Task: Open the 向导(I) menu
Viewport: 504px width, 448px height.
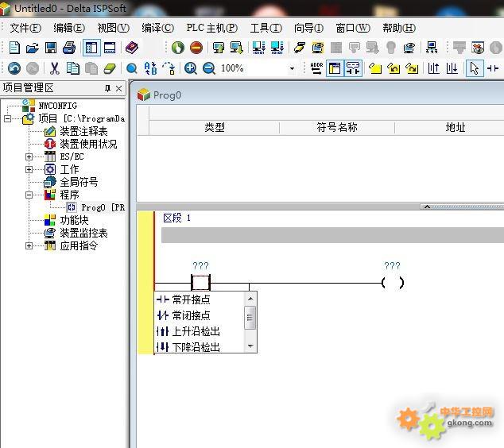Action: (308, 29)
